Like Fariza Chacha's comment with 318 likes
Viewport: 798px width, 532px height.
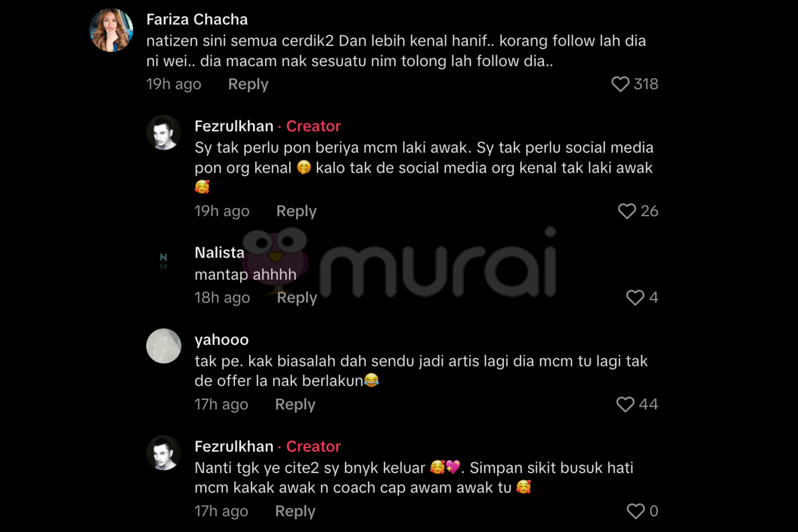(x=620, y=84)
